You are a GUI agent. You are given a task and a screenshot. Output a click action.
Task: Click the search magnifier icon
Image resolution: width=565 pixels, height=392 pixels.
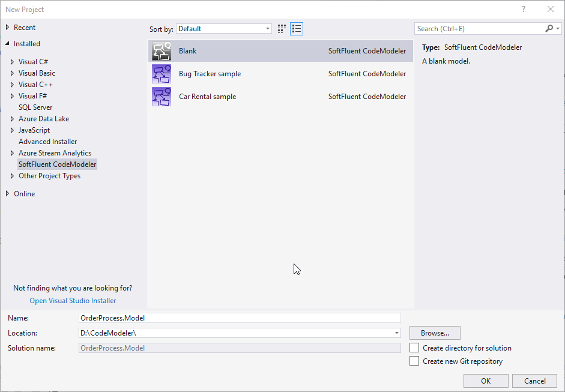pos(549,29)
